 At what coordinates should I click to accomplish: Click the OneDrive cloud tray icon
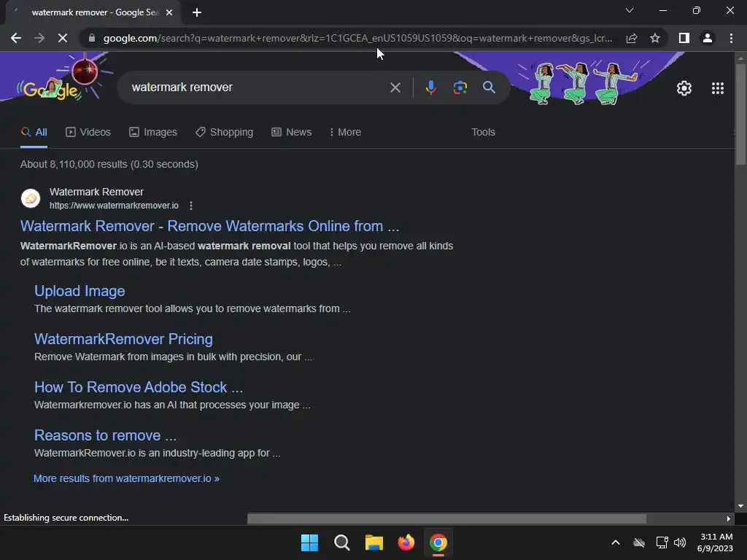click(639, 542)
